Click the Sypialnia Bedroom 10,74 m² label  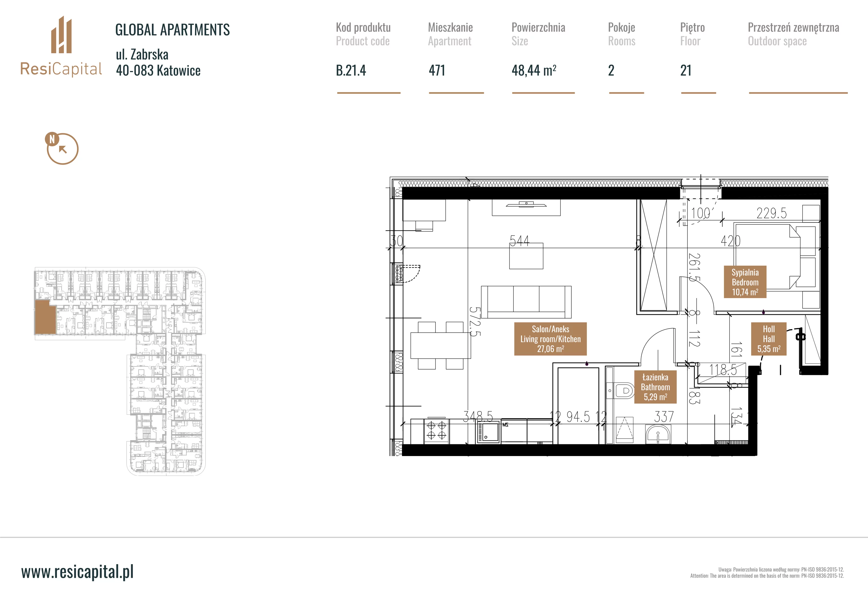745,282
